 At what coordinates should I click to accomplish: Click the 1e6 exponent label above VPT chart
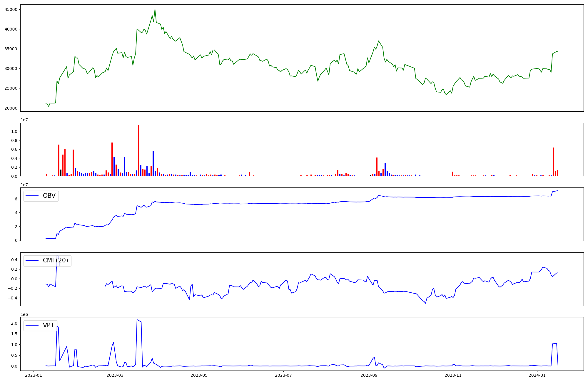(x=24, y=315)
